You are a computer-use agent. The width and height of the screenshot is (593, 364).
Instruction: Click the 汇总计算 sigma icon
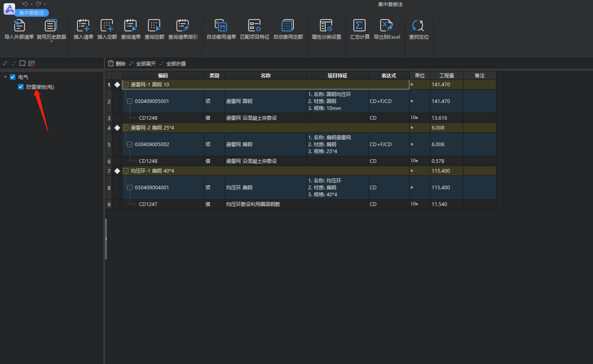pos(359,26)
